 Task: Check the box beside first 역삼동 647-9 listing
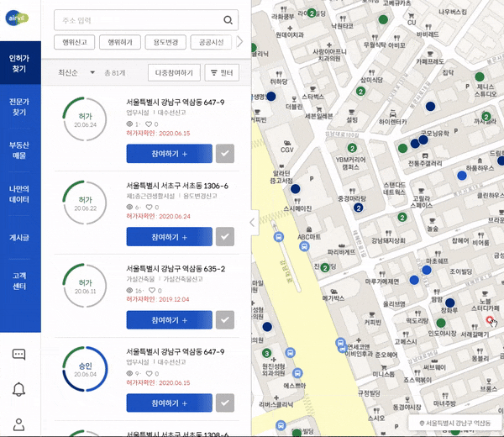[x=225, y=154]
